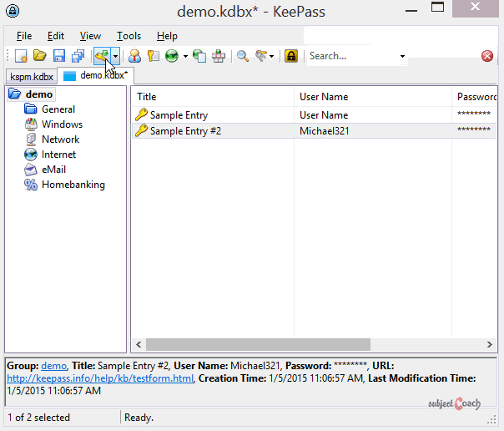Select the Windows group in tree
The image size is (504, 431).
click(62, 124)
